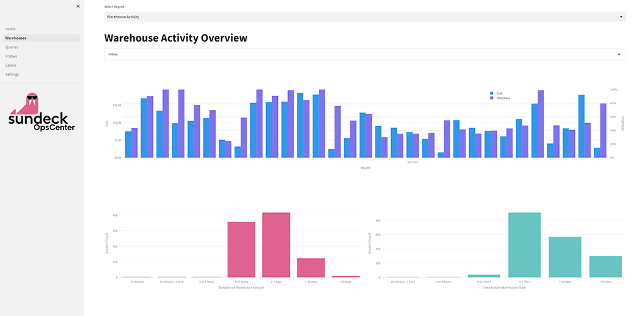
Task: Navigate to Labels
Action: tap(11, 65)
